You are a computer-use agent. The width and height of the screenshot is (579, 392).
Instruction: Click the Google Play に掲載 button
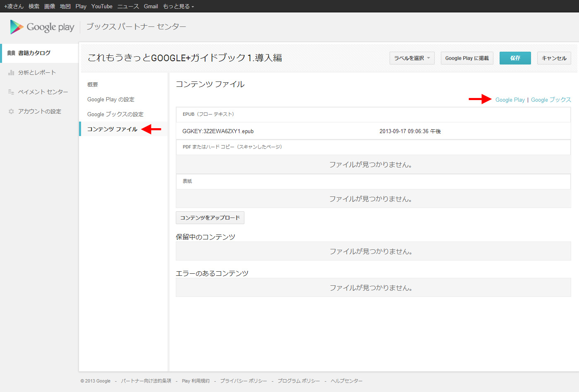tap(467, 58)
